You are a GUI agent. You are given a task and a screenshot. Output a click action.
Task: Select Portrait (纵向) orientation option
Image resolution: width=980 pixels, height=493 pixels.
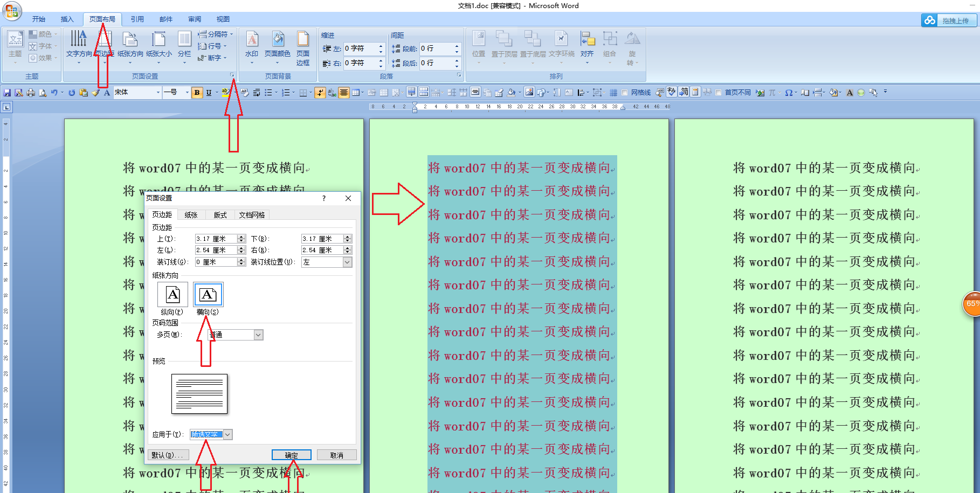pos(172,298)
